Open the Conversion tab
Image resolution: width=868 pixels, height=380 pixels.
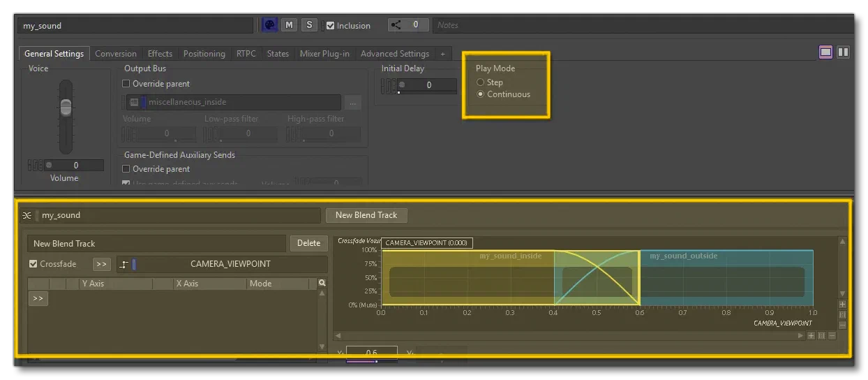[116, 54]
